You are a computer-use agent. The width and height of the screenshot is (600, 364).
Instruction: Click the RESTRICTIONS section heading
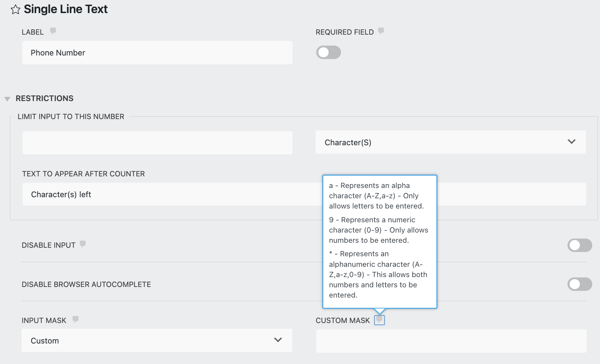tap(45, 99)
